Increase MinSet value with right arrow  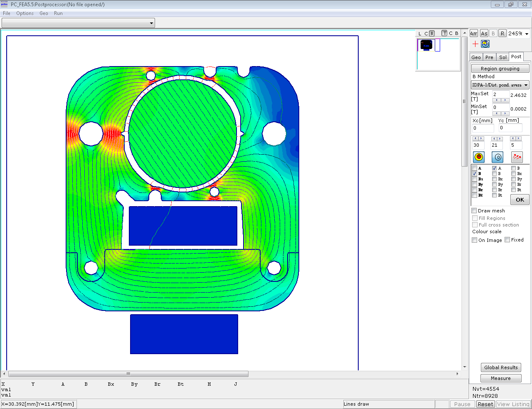(x=505, y=113)
